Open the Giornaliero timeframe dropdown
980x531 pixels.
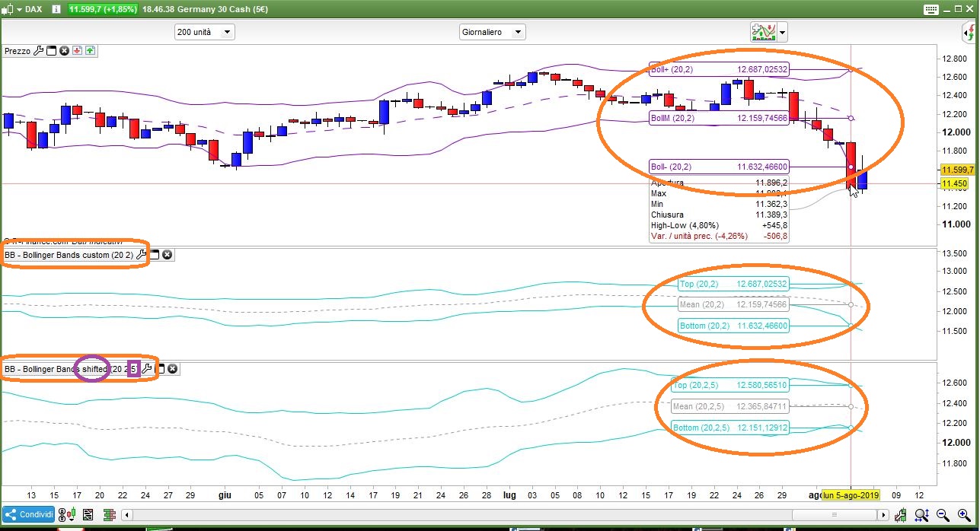pos(493,32)
